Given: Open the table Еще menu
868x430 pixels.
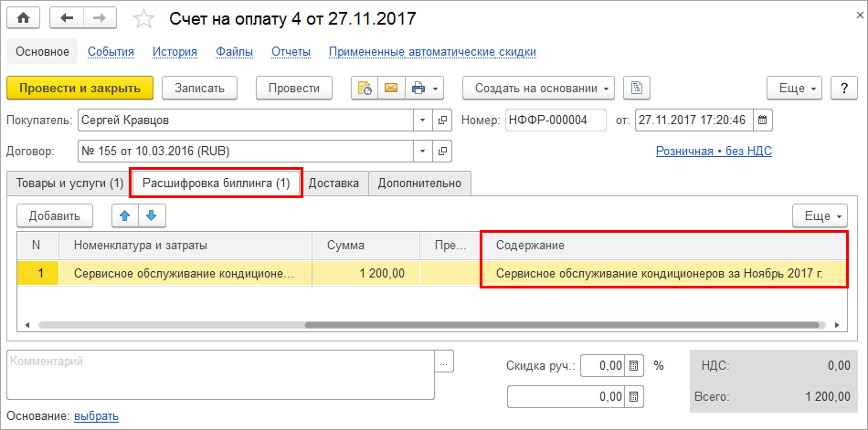Looking at the screenshot, I should (820, 215).
